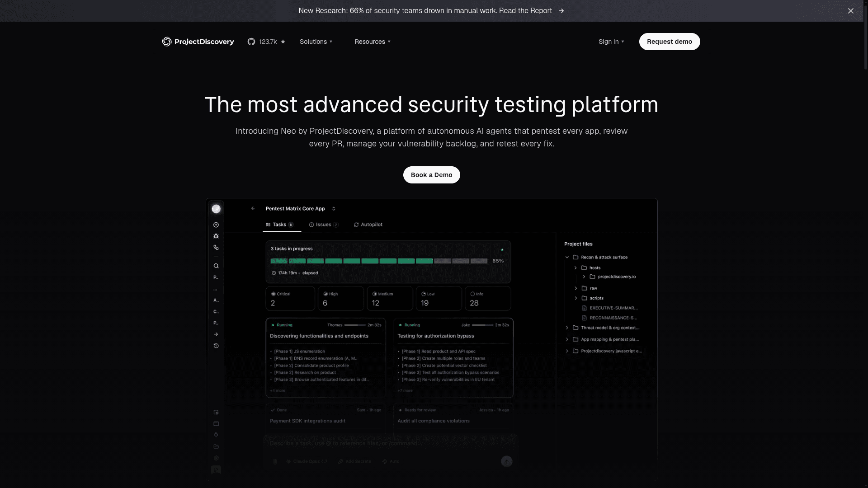Dismiss the research announcement banner
The height and width of the screenshot is (488, 868).
(850, 11)
